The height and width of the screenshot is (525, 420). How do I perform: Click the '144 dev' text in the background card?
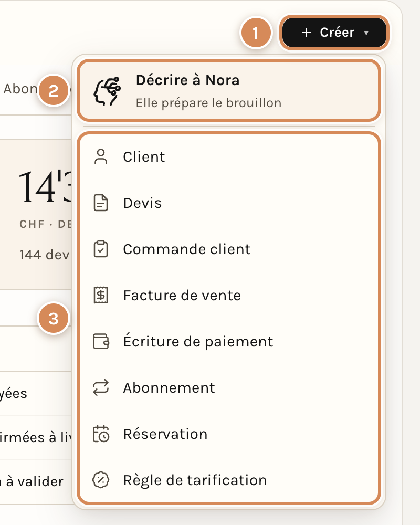[44, 255]
